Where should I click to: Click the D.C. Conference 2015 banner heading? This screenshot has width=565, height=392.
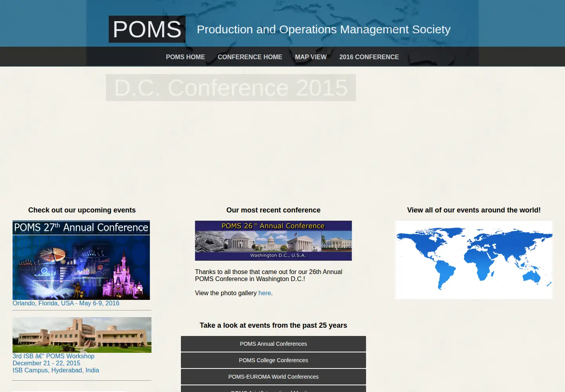pos(231,88)
